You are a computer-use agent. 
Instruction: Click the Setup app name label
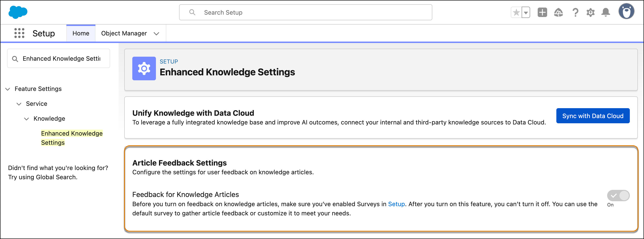click(44, 33)
